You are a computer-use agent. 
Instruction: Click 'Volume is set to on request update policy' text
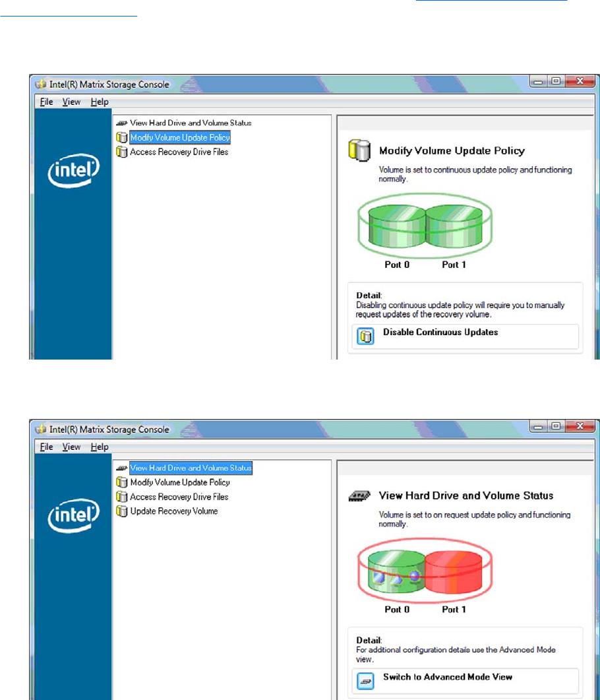pyautogui.click(x=475, y=520)
